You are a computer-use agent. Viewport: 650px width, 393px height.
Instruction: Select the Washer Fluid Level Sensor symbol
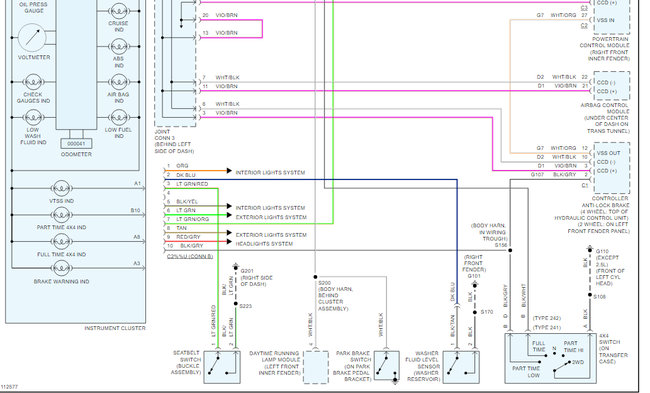[x=461, y=367]
